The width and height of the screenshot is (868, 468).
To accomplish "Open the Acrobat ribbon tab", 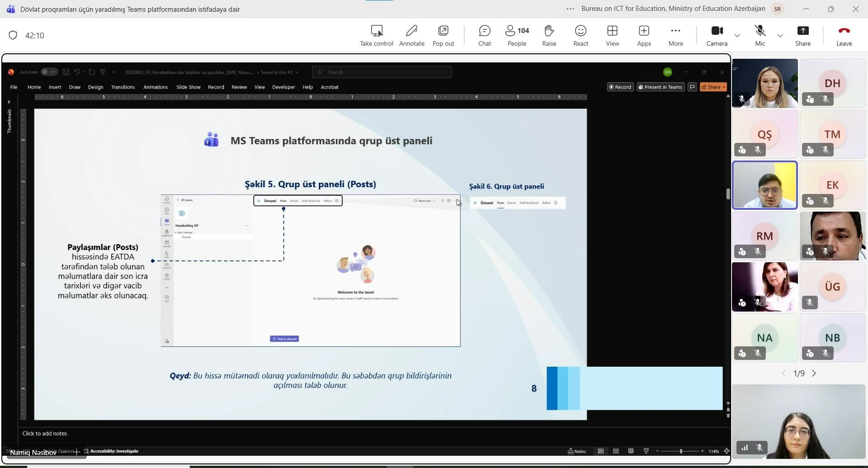I will tap(330, 87).
